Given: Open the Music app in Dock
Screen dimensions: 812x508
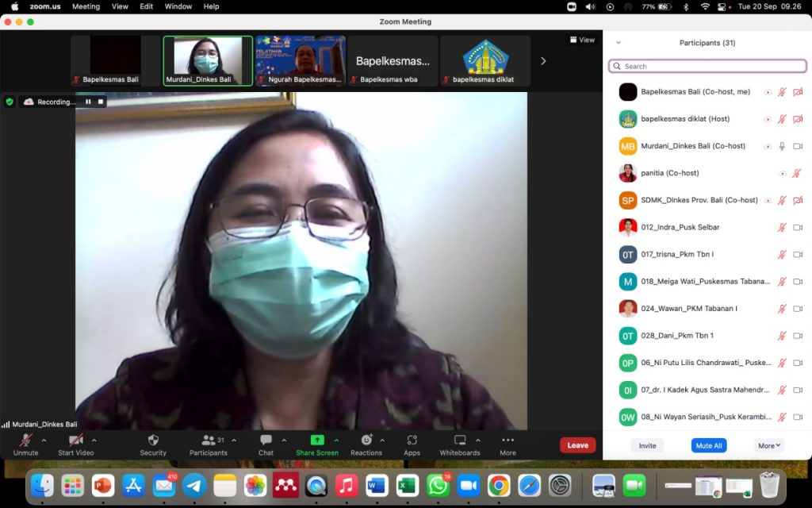Looking at the screenshot, I should (347, 486).
